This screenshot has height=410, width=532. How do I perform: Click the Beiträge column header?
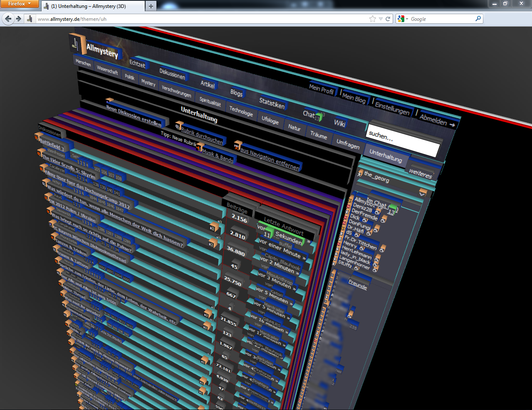coord(237,208)
